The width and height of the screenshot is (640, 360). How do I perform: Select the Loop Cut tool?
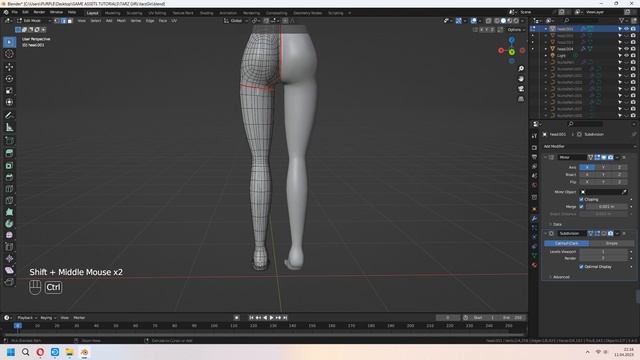pos(9,189)
